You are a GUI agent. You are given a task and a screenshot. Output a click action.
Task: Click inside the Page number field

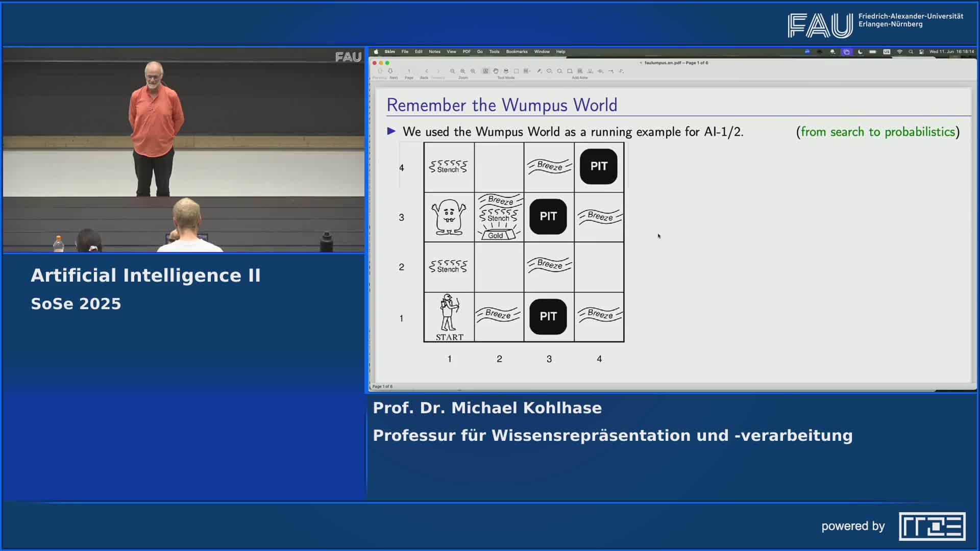tap(409, 71)
